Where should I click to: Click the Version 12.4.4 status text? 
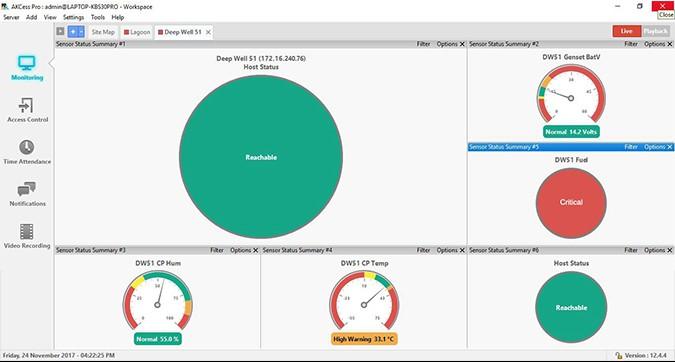click(646, 356)
